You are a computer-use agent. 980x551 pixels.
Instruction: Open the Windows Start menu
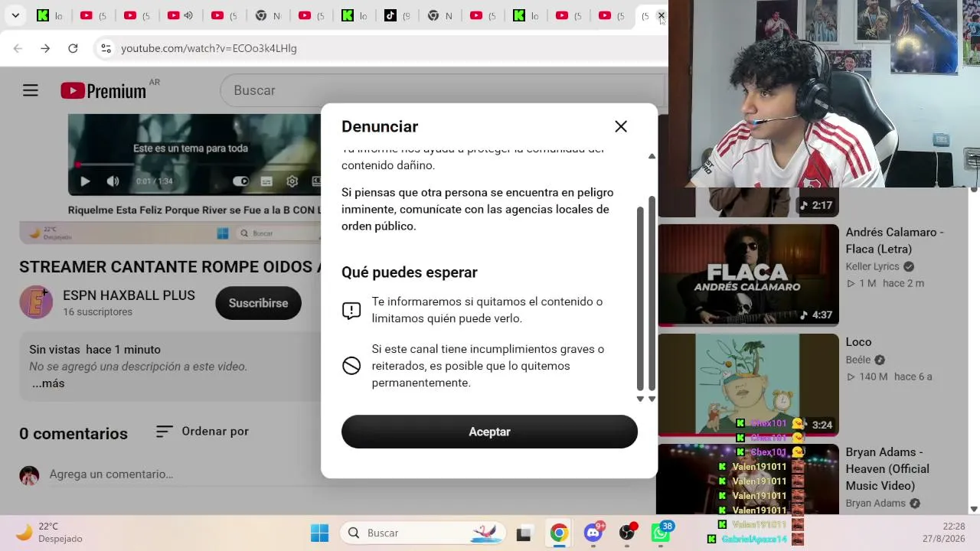pos(319,533)
